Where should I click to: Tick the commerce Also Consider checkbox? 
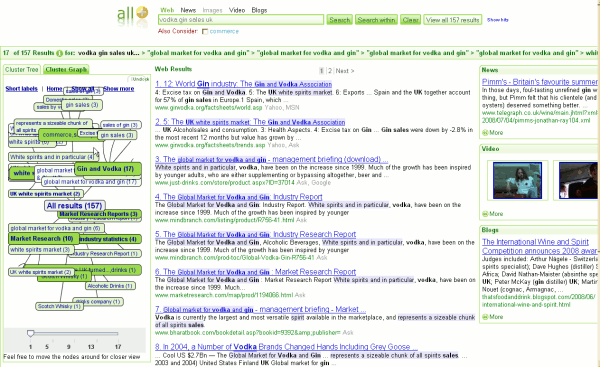[205, 31]
